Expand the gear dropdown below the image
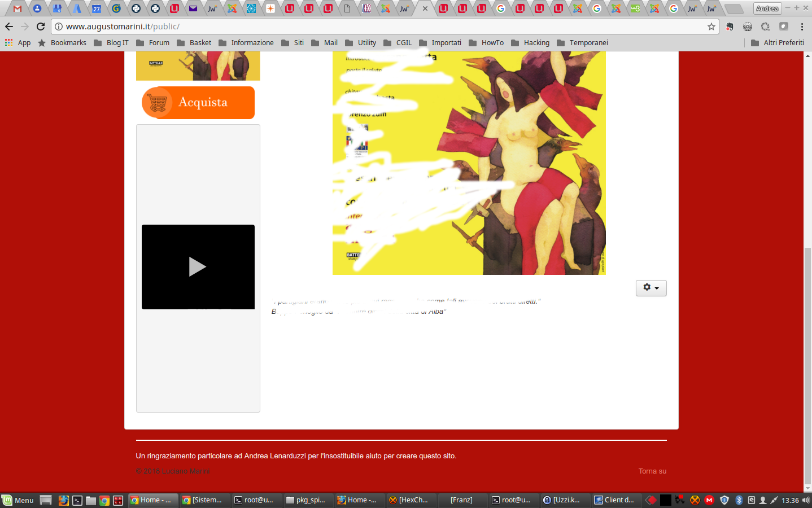812x508 pixels. pyautogui.click(x=651, y=288)
